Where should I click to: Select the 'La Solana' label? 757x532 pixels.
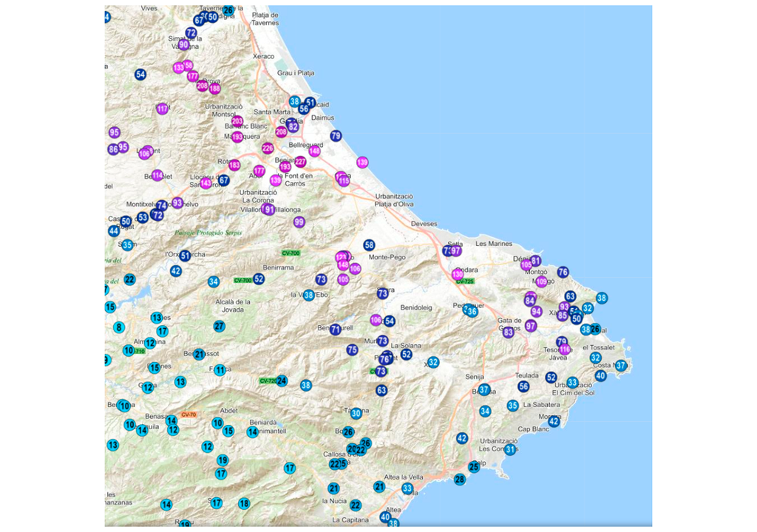(x=406, y=346)
